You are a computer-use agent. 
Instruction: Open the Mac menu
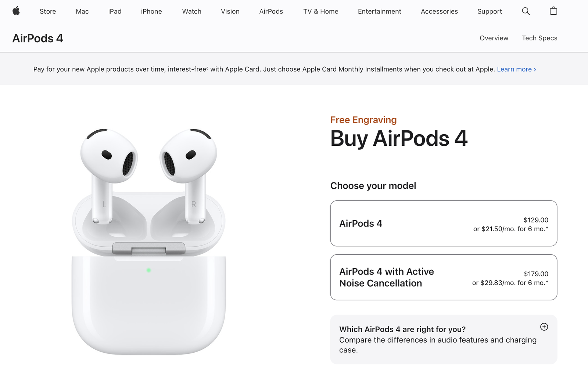(82, 11)
